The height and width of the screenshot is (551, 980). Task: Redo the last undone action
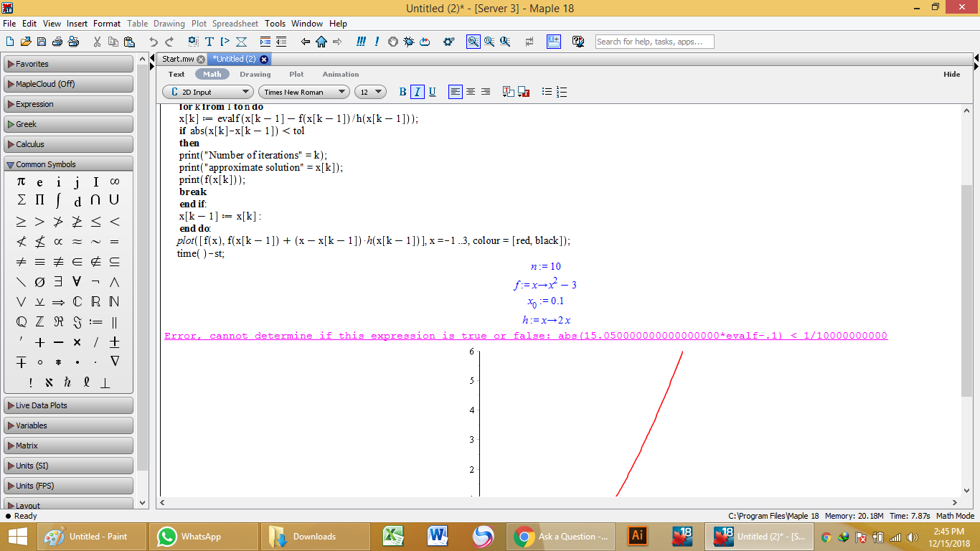pos(169,42)
